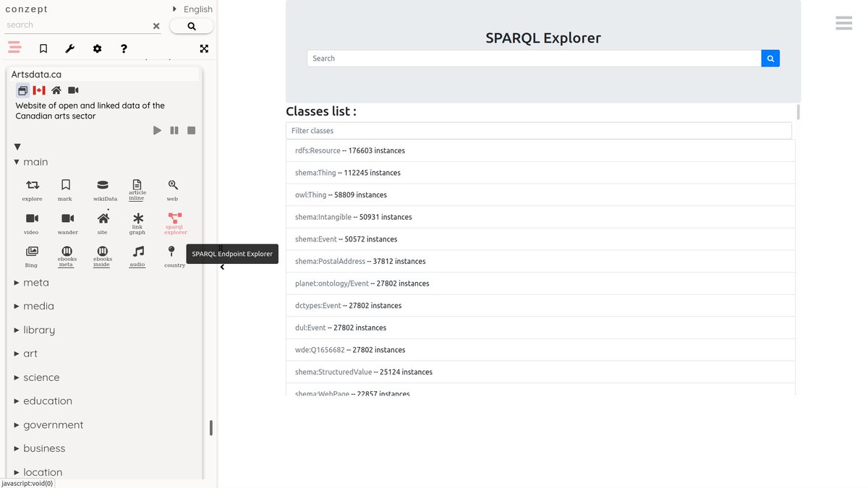This screenshot has height=488, width=868.
Task: Select shema:Event class row
Action: coord(540,239)
